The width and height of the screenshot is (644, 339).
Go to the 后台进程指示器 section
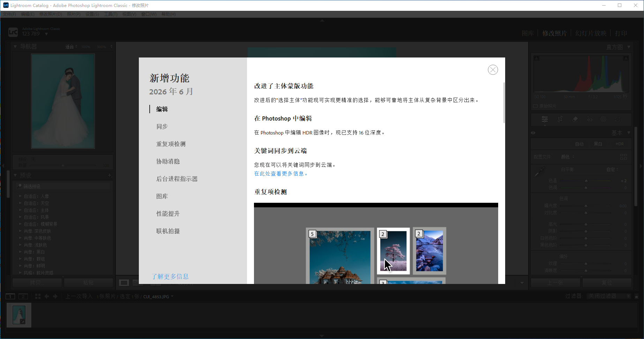point(177,179)
